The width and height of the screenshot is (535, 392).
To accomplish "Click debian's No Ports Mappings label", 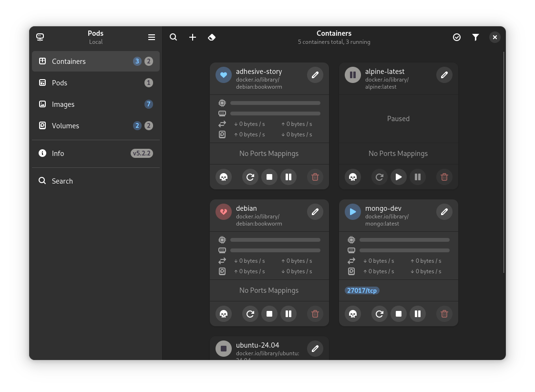I will click(269, 290).
